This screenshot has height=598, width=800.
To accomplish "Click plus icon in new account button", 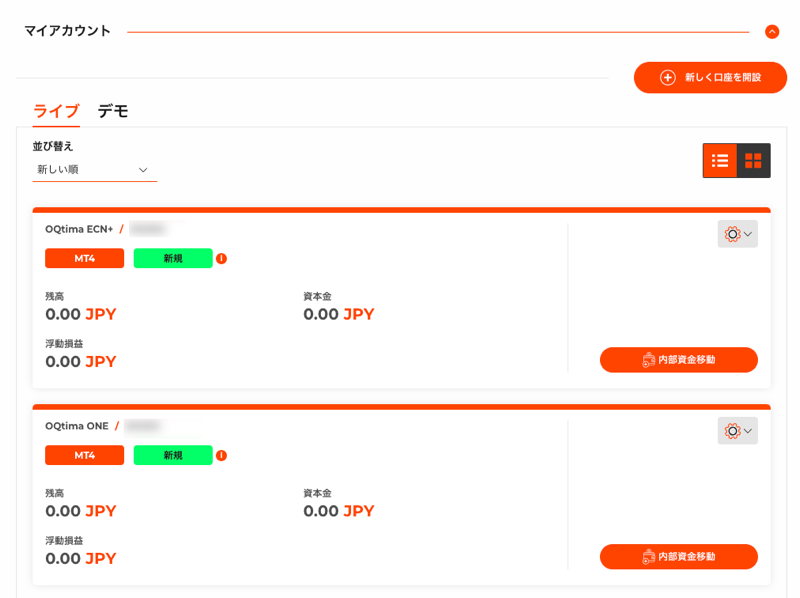I will pos(668,78).
